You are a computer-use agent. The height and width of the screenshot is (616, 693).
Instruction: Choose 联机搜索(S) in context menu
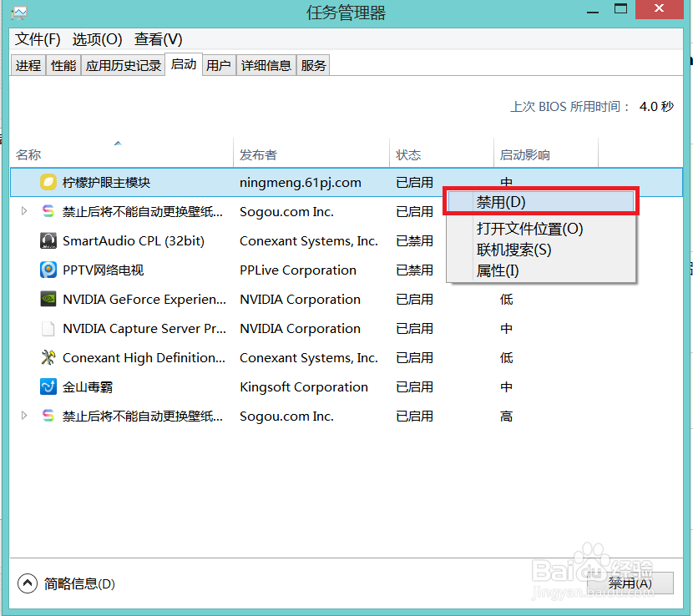[x=541, y=250]
